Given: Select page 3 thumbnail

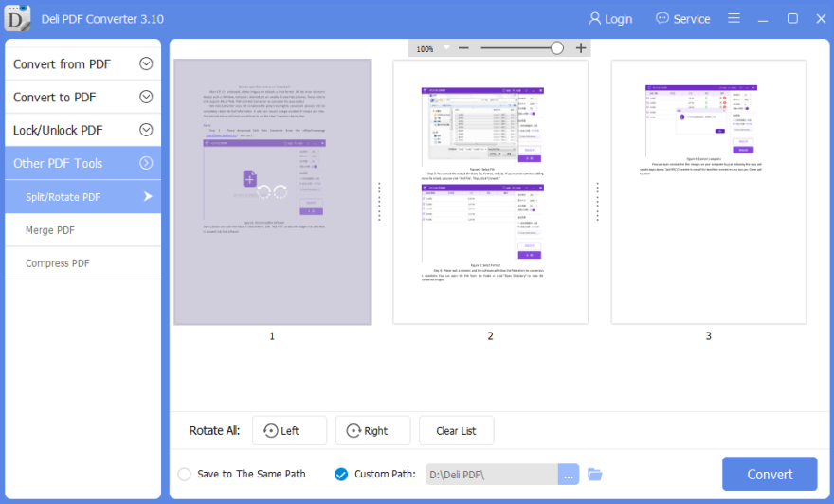Looking at the screenshot, I should (709, 192).
